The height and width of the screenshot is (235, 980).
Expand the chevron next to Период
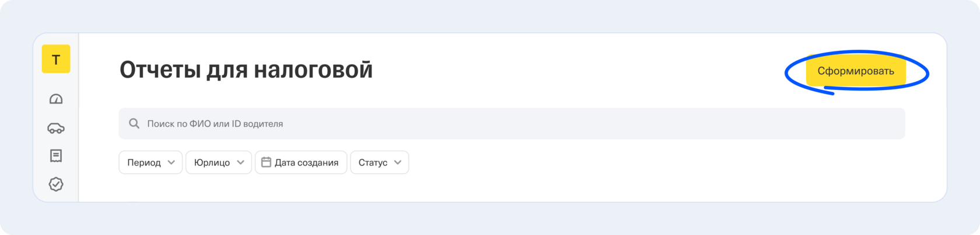point(171,163)
